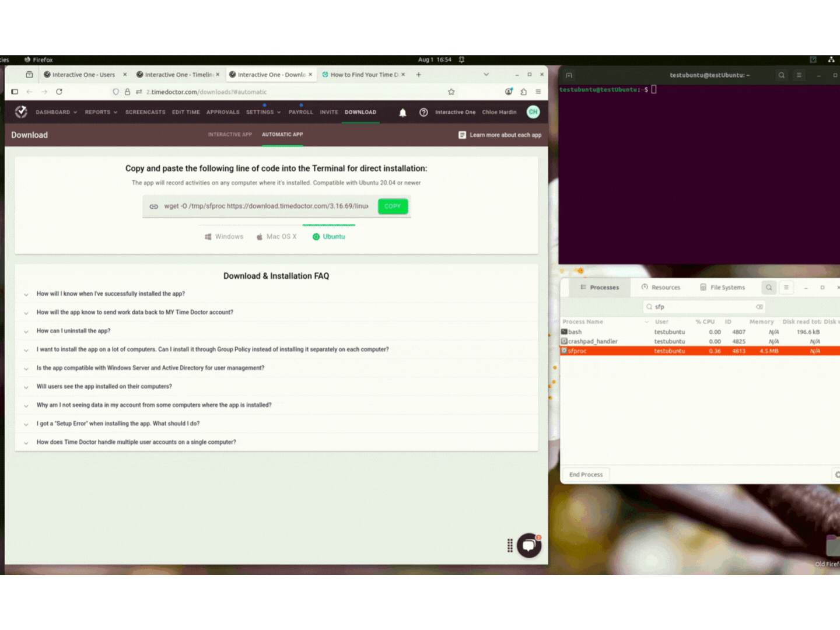Screen dimensions: 840x630
Task: Go back in Firefox
Action: pos(29,92)
